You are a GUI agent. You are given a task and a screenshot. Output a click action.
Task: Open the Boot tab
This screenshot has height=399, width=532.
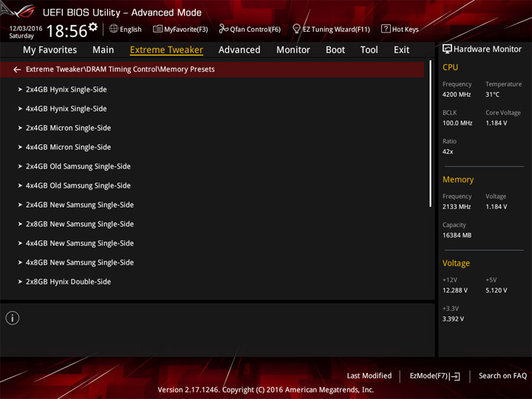pyautogui.click(x=335, y=50)
